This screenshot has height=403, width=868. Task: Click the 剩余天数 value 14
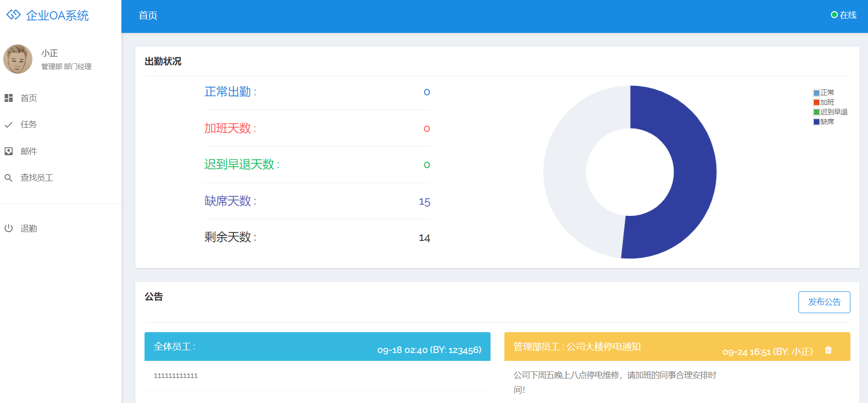coord(425,238)
